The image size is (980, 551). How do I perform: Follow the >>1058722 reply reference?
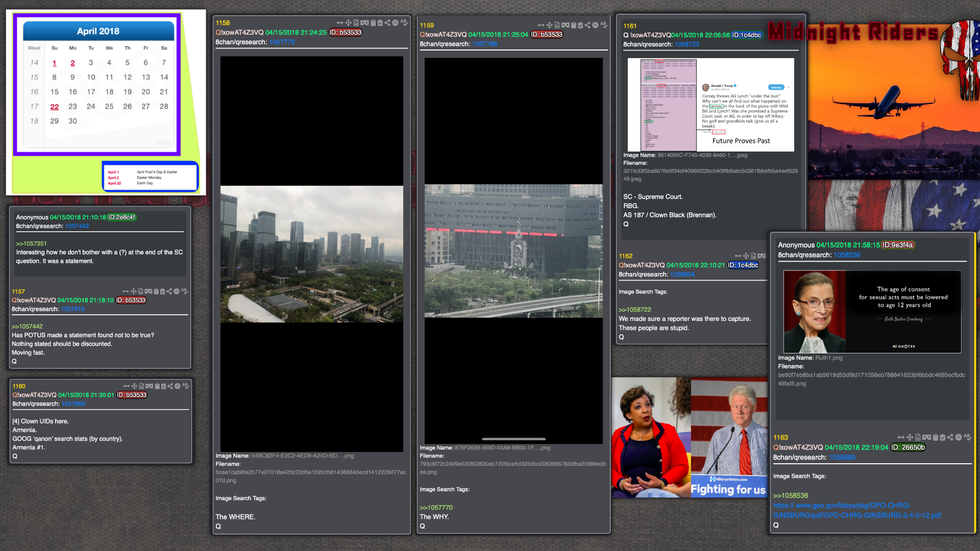pyautogui.click(x=635, y=310)
